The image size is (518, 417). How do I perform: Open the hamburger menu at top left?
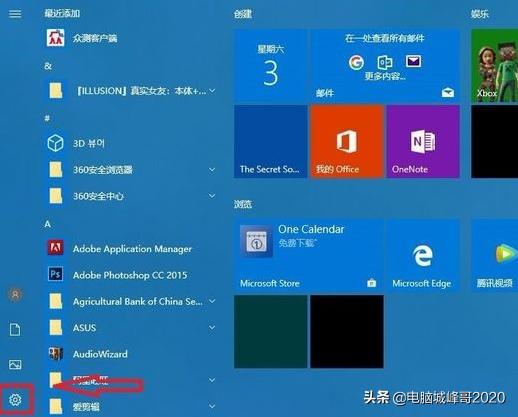click(x=15, y=14)
